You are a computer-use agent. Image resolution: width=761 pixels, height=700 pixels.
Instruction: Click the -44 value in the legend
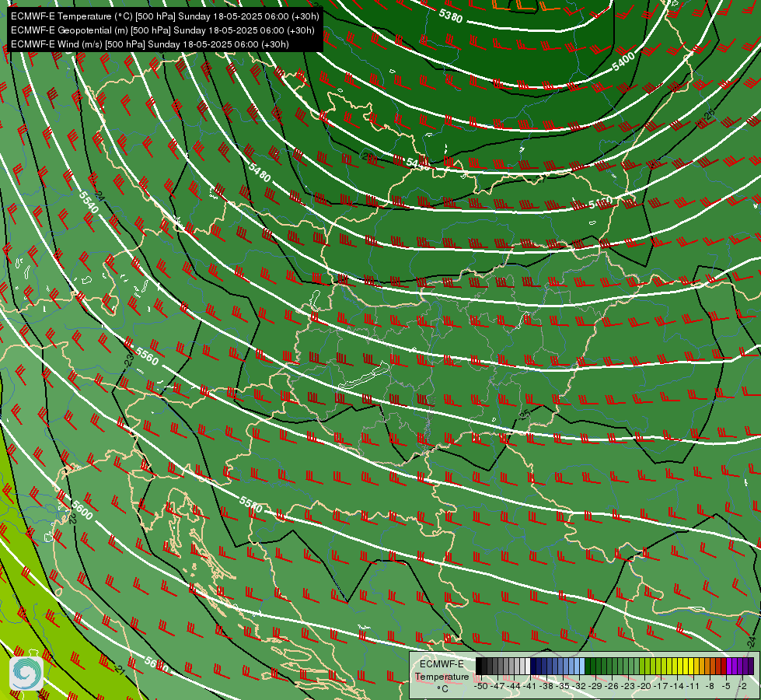514,687
